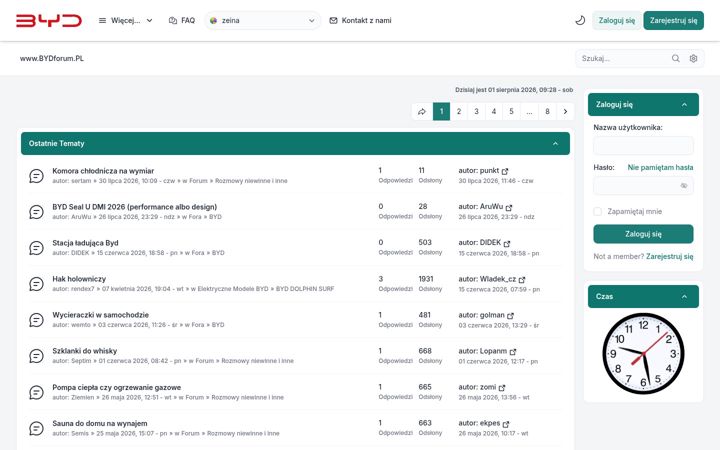The image size is (720, 450).
Task: Open the Więcej hamburger menu
Action: tap(125, 21)
